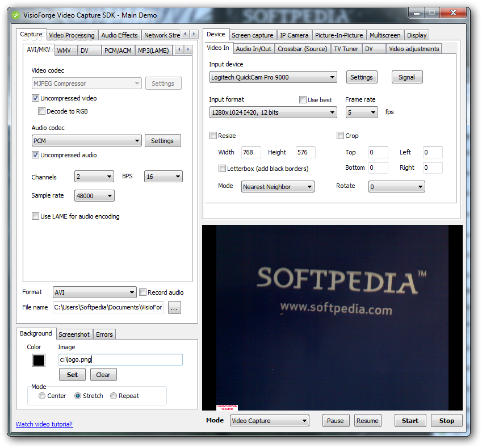
Task: Open the Rotate dropdown
Action: tap(396, 187)
